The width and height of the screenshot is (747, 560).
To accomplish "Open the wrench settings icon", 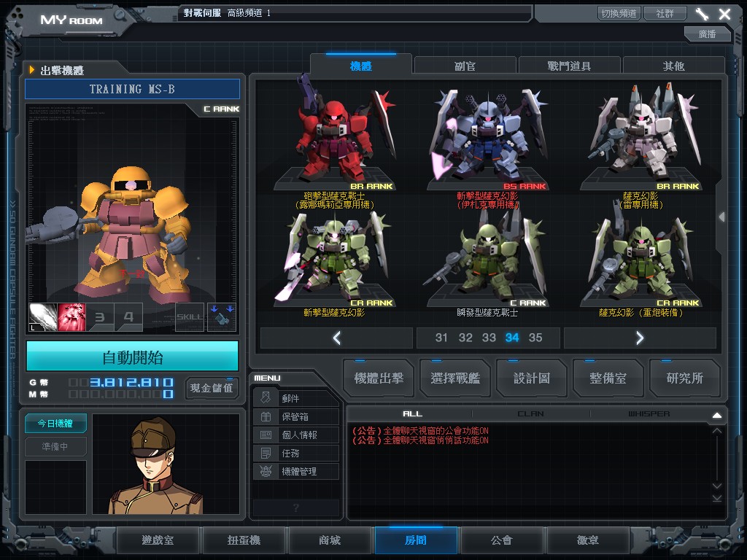I will 701,14.
